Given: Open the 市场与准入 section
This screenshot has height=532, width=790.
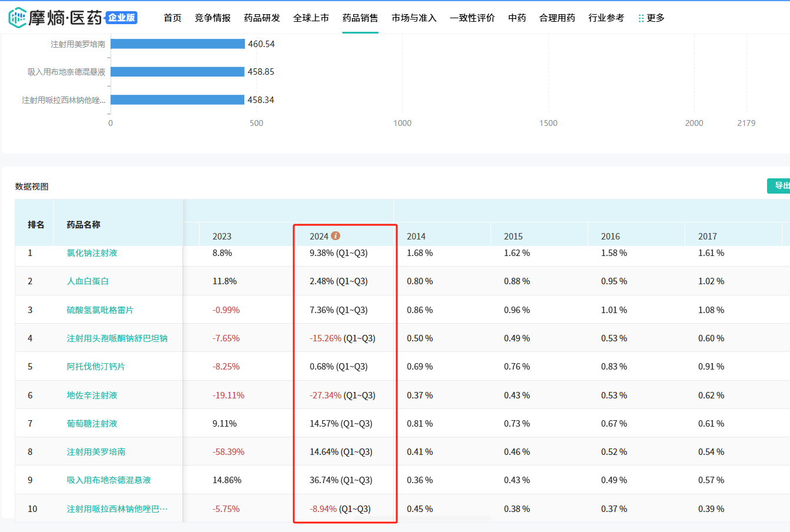Looking at the screenshot, I should (x=414, y=18).
